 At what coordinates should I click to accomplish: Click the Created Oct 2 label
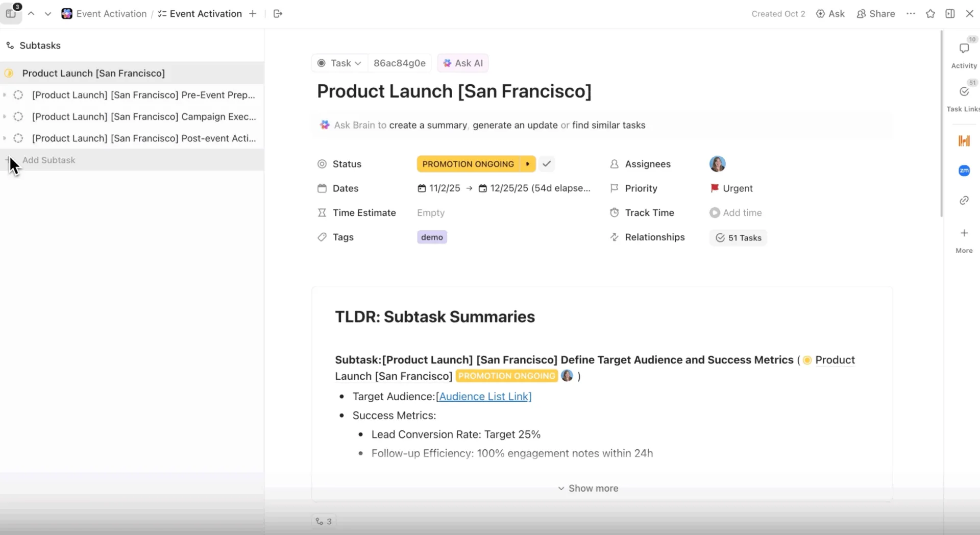(x=778, y=14)
